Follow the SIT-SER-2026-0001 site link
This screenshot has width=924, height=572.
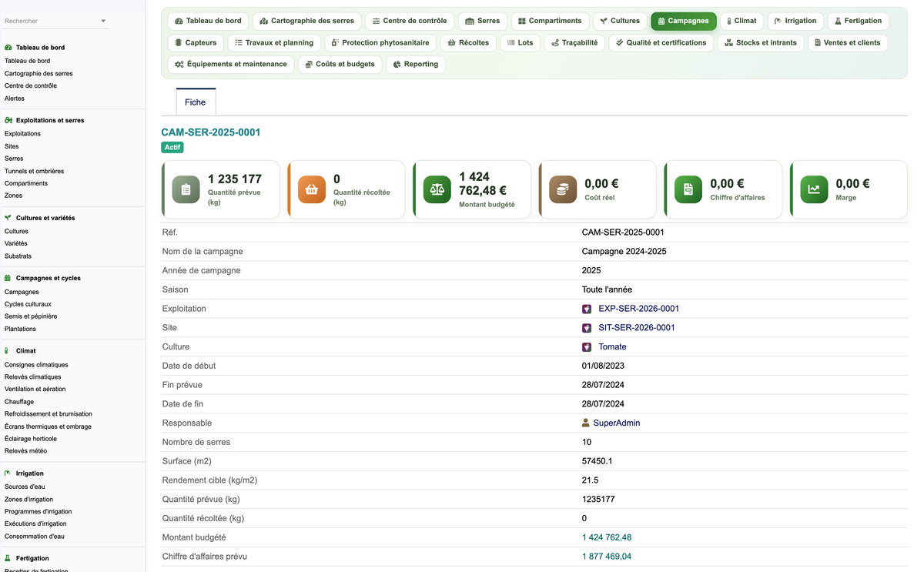[637, 328]
